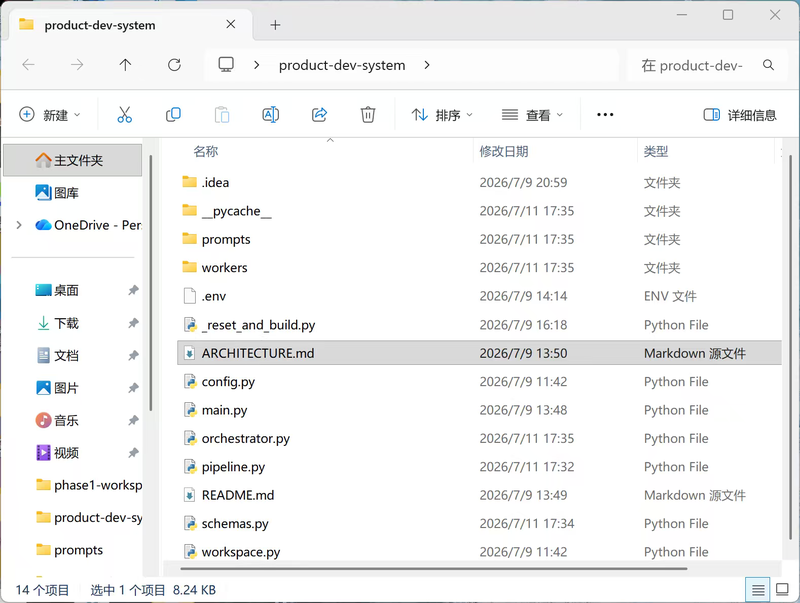Click the PC monitor icon in address bar

(x=226, y=65)
